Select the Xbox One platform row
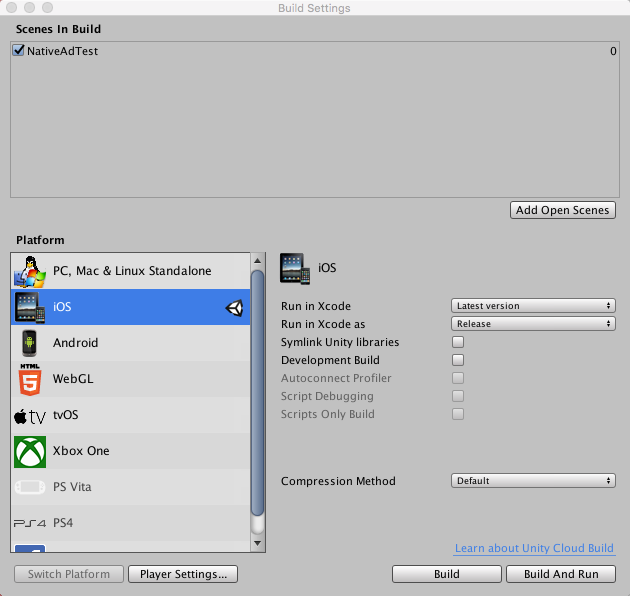Image resolution: width=630 pixels, height=596 pixels. pyautogui.click(x=131, y=451)
